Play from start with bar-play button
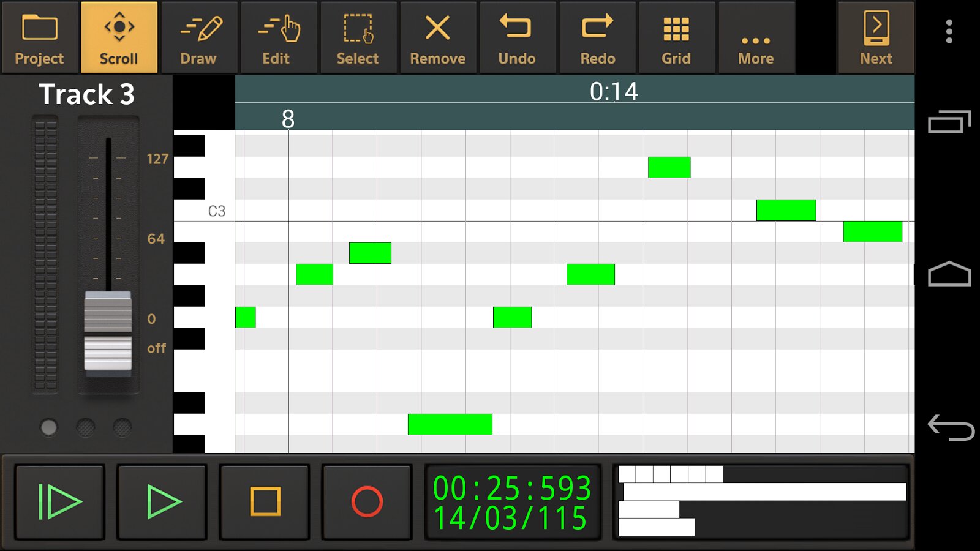The height and width of the screenshot is (551, 980). pos(60,502)
